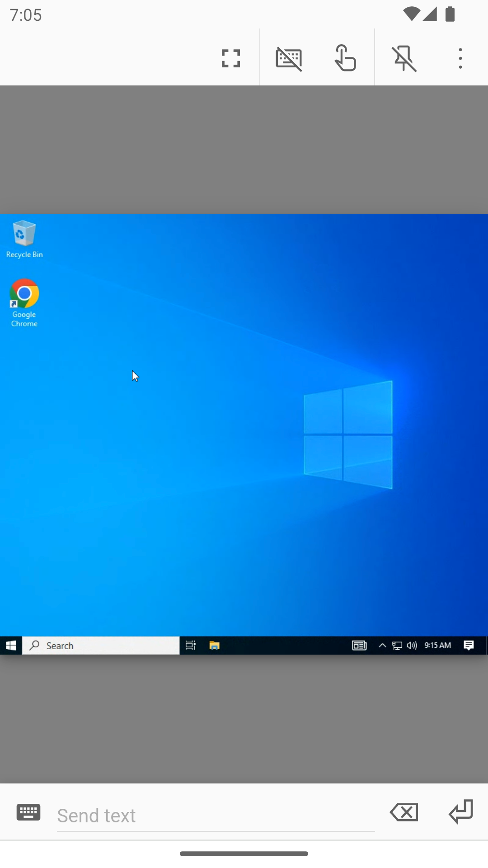Click the 9:15 AM taskbar clock
Image resolution: width=488 pixels, height=868 pixels.
tap(437, 646)
